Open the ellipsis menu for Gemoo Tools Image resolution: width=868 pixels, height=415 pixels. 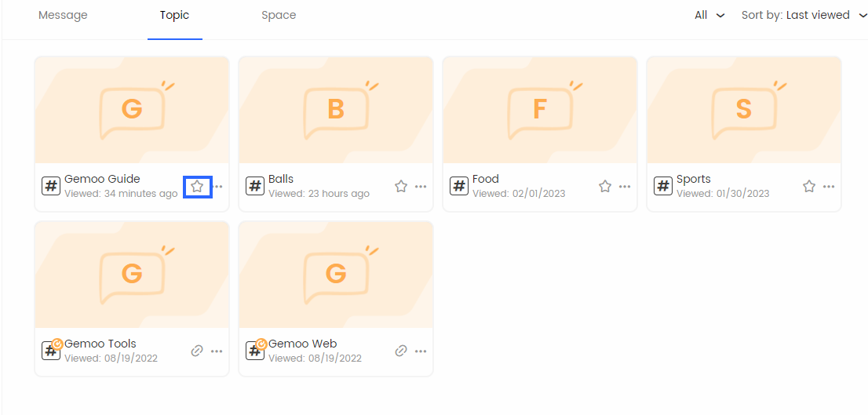(217, 351)
